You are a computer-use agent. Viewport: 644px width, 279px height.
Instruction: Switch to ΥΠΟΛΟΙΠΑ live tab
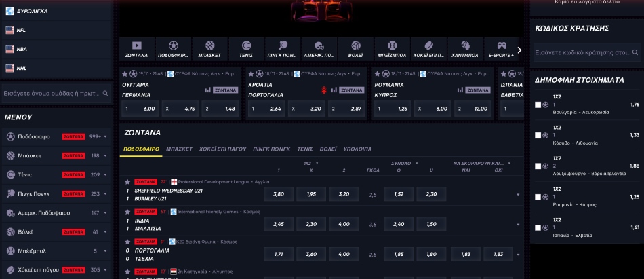pos(357,149)
